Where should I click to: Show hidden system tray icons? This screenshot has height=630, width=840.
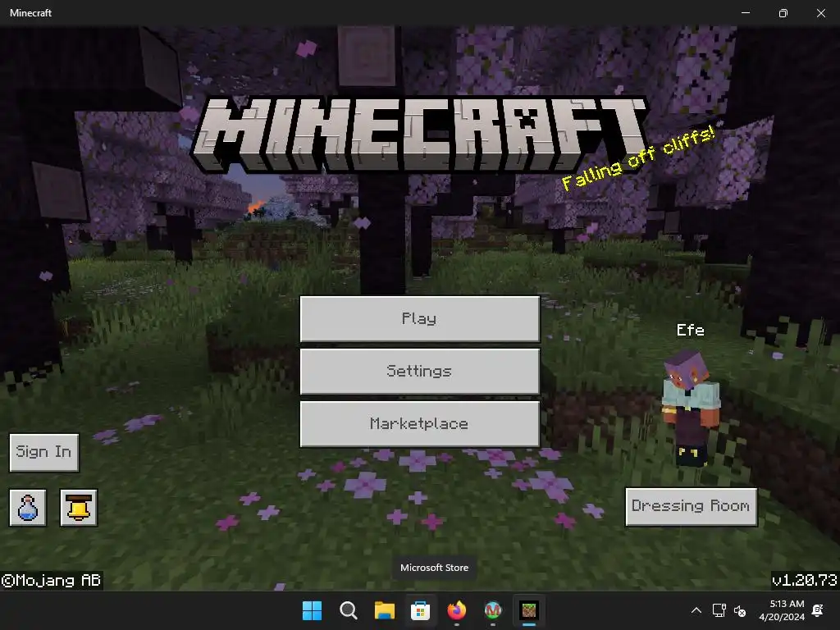click(696, 610)
